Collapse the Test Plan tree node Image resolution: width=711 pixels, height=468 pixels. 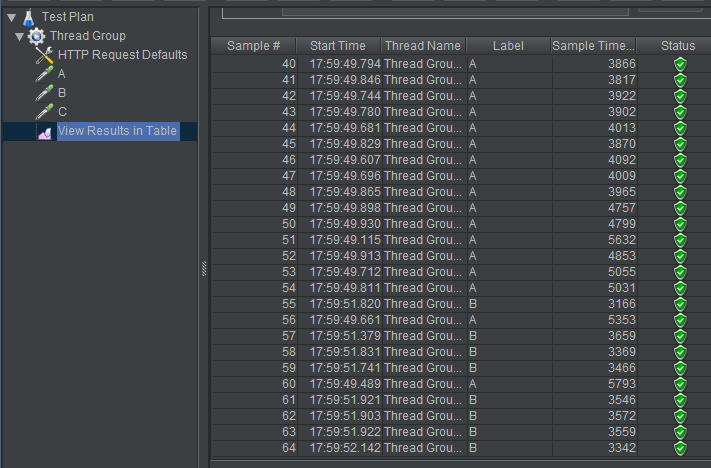(x=12, y=18)
